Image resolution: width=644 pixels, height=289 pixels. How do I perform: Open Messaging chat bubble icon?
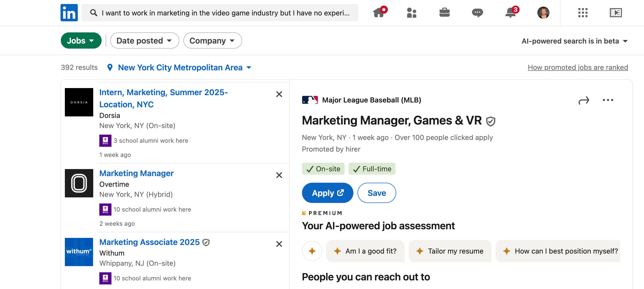click(478, 13)
